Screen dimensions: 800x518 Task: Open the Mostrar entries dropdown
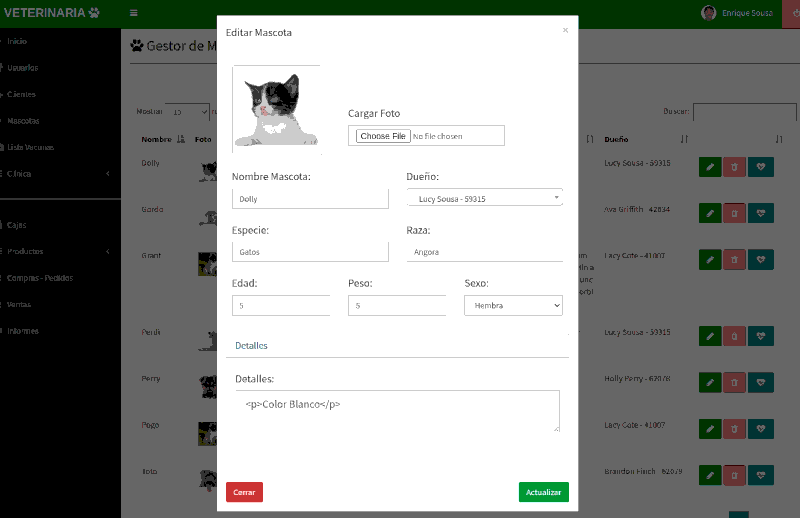click(x=186, y=112)
